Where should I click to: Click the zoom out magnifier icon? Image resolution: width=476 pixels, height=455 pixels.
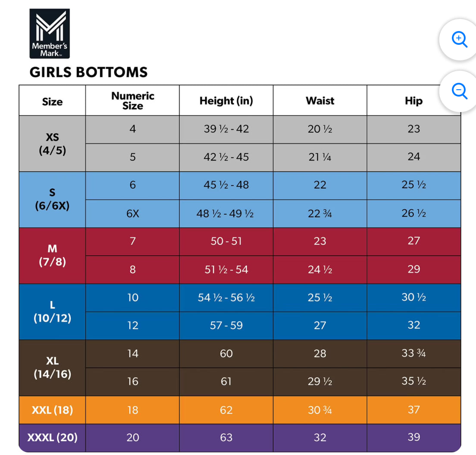pos(460,91)
